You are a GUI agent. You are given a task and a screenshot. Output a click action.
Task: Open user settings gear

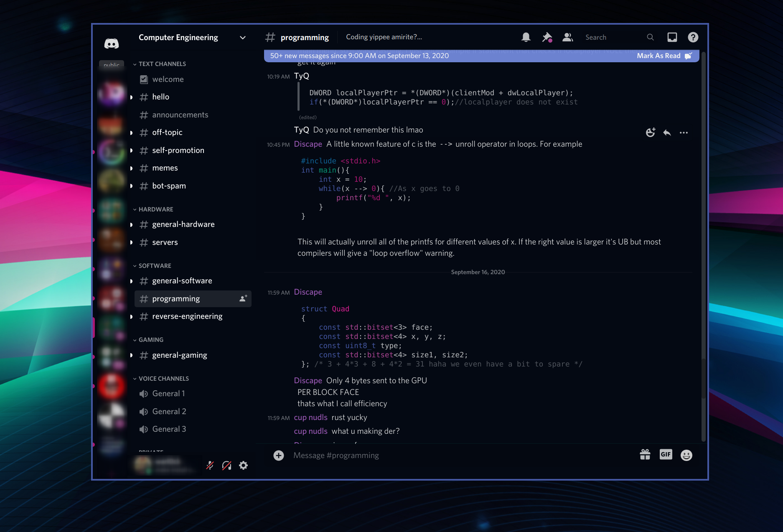tap(243, 465)
